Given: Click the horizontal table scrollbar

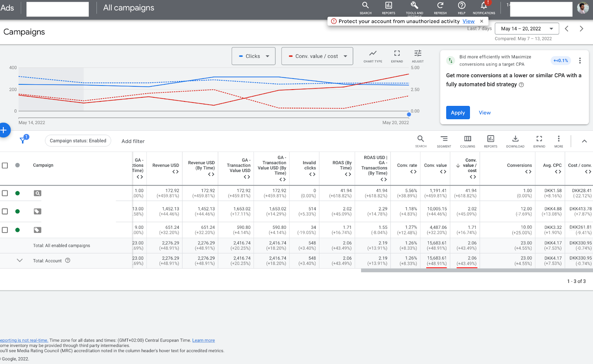Looking at the screenshot, I should 477,270.
